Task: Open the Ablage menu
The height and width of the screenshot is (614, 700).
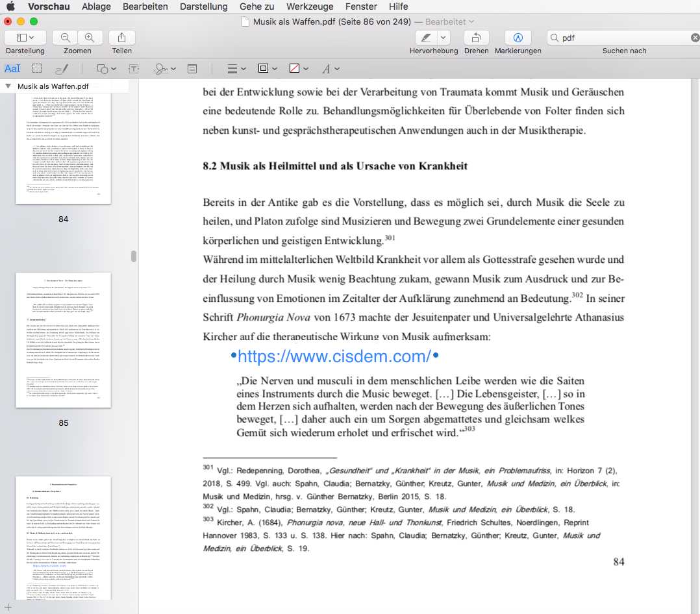Action: [96, 6]
